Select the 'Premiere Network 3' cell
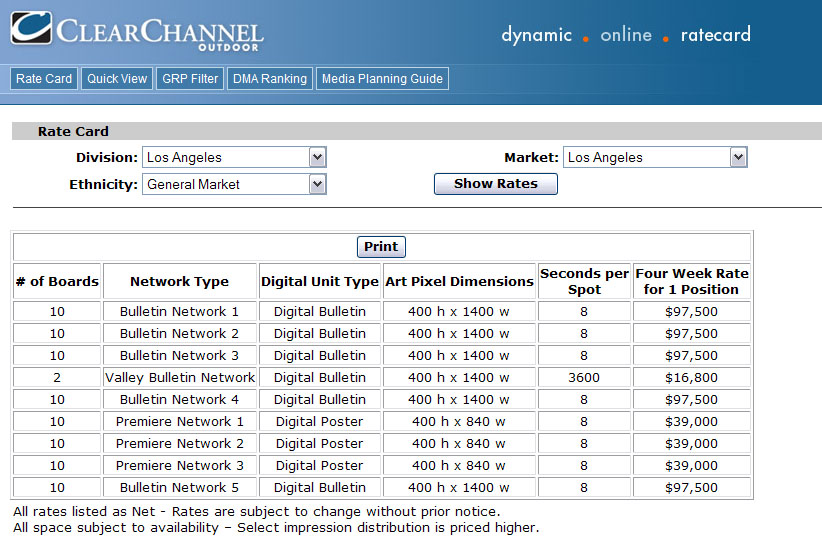This screenshot has width=822, height=558. (180, 466)
